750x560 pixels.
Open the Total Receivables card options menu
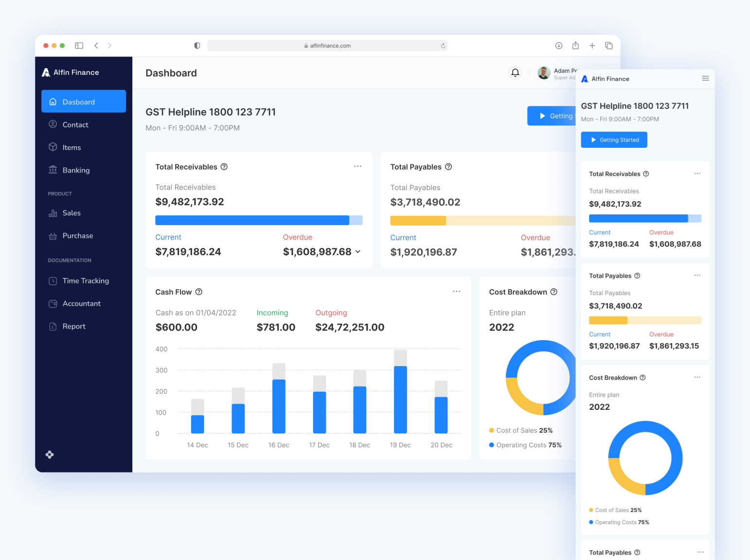click(357, 166)
